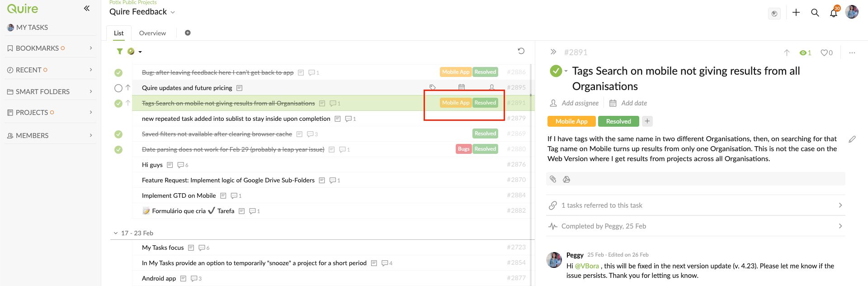Click the orange Mobile App tag in detail panel
This screenshot has height=286, width=868.
point(571,121)
